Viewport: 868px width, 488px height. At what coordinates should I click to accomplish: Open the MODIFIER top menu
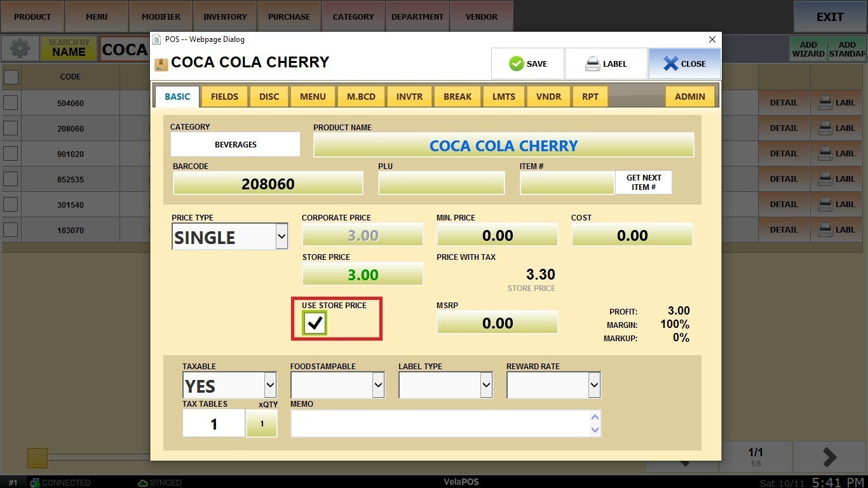click(161, 17)
